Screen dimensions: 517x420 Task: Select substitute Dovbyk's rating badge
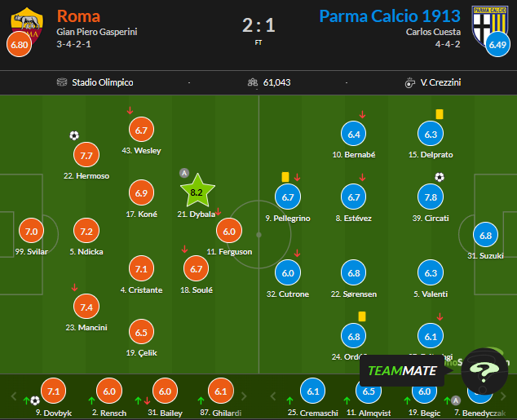53,392
